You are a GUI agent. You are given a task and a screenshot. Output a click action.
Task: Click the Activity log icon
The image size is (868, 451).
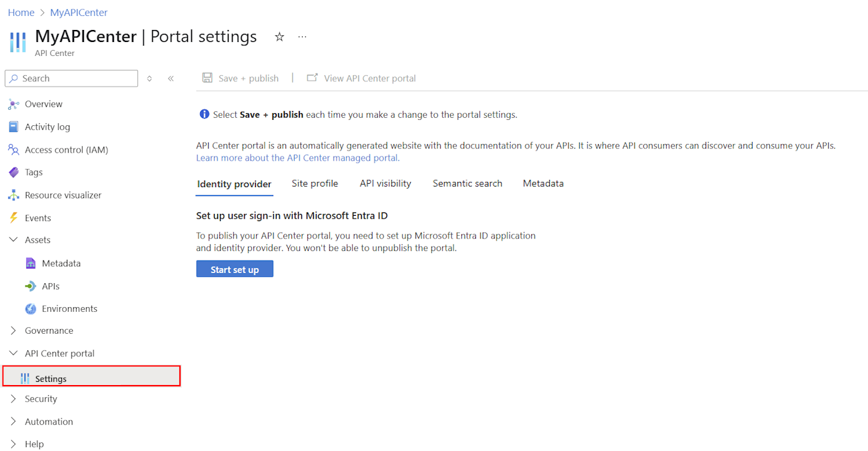pos(13,127)
